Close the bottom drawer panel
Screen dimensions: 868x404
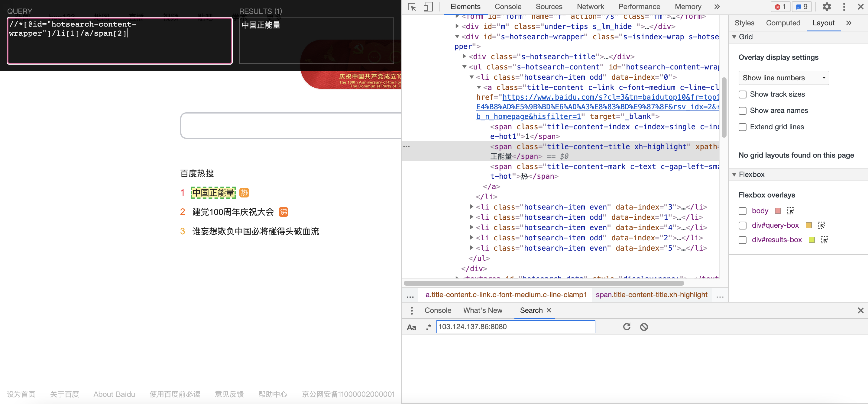point(860,310)
